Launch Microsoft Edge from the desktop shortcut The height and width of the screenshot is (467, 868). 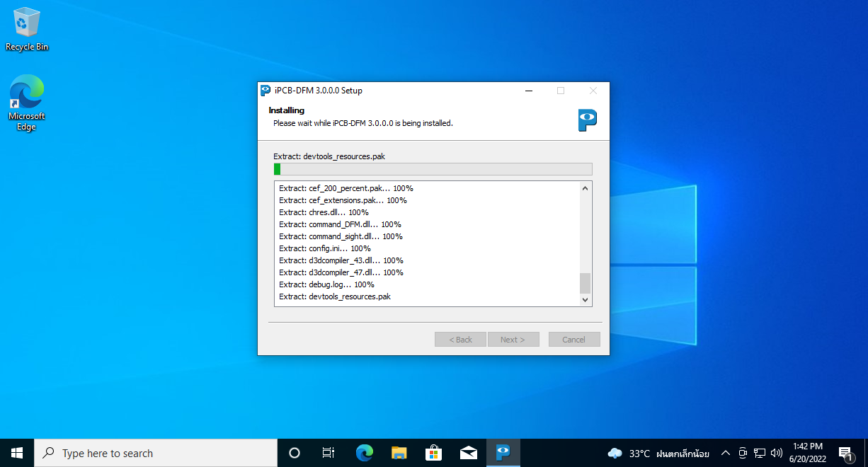tap(27, 103)
